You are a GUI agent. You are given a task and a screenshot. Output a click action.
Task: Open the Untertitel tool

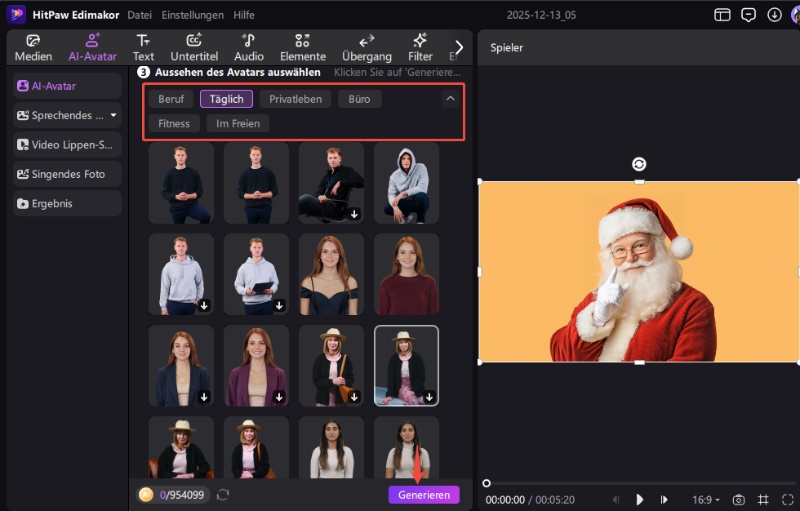(194, 47)
